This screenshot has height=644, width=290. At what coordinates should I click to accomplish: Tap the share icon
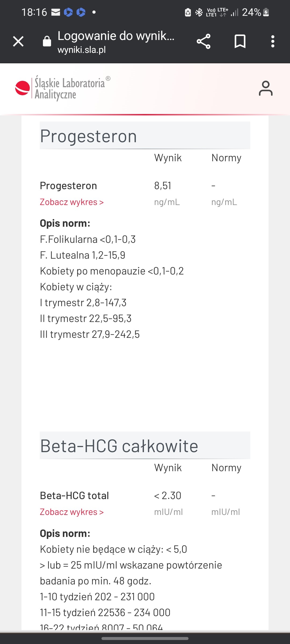[204, 42]
